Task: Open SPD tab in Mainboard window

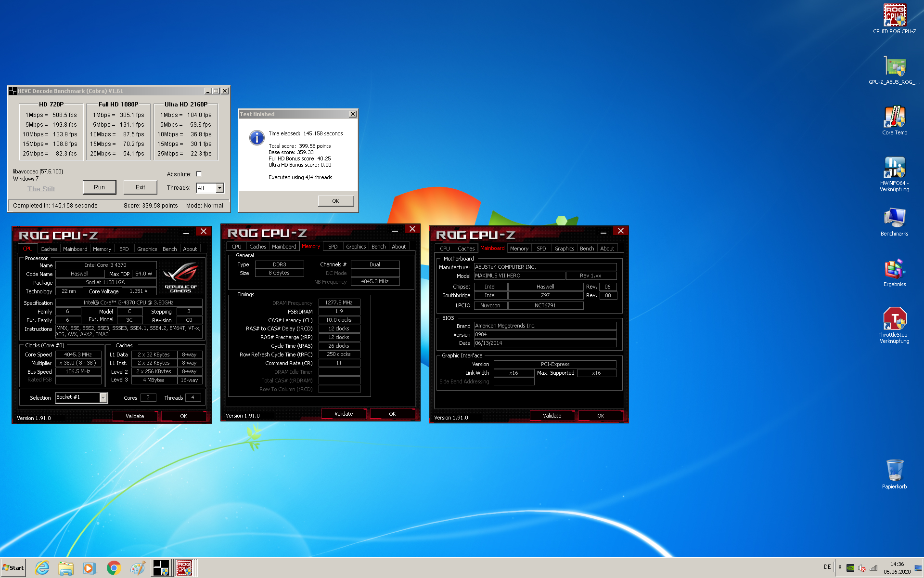Action: [541, 249]
